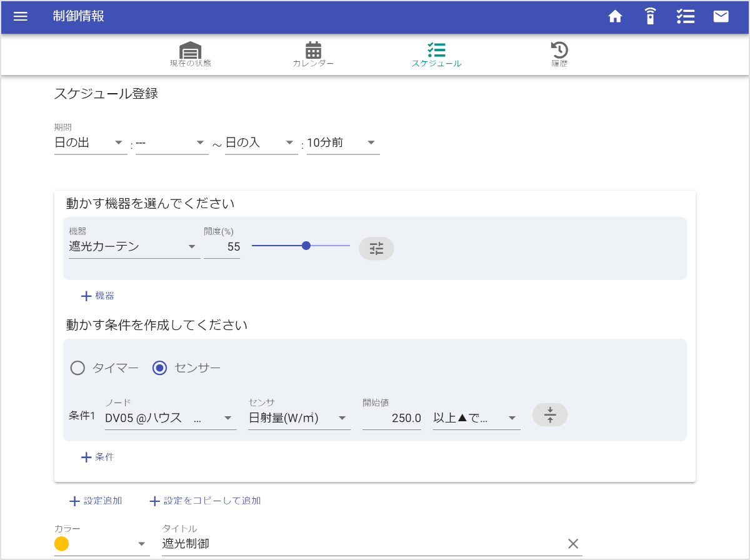
Task: Click the +機器 link to add a device
Action: coord(97,296)
